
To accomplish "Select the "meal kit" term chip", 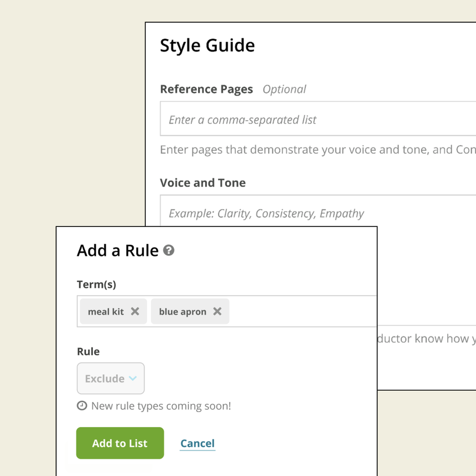I will (x=106, y=311).
